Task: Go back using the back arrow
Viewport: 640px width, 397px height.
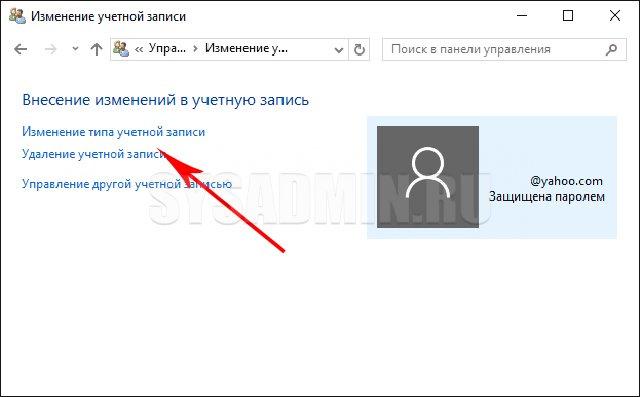Action: pos(20,49)
